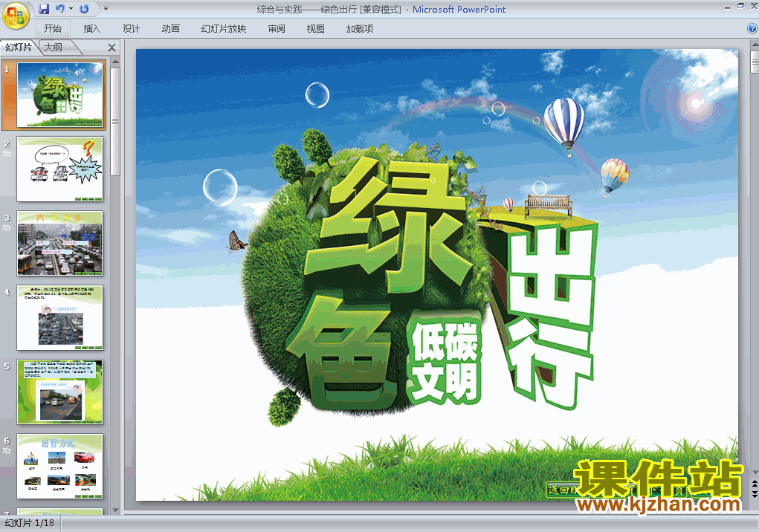This screenshot has height=532, width=759.
Task: Select slide 6 出行方式 thumbnail
Action: [60, 467]
